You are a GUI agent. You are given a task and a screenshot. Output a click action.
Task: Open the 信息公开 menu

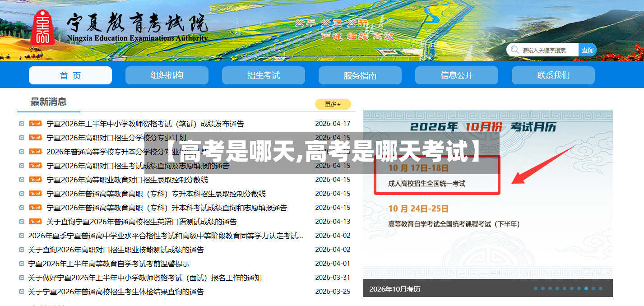(457, 75)
